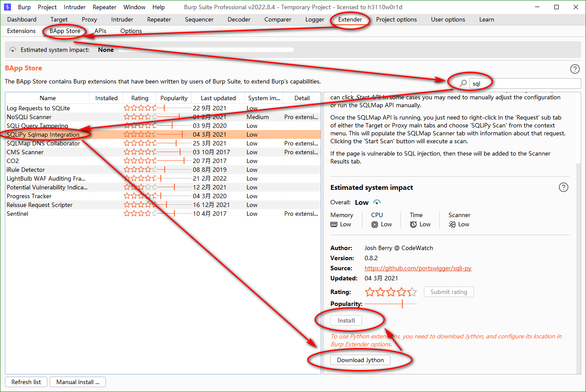The height and width of the screenshot is (392, 586).
Task: Select the CMS Scanner row
Action: coord(163,152)
